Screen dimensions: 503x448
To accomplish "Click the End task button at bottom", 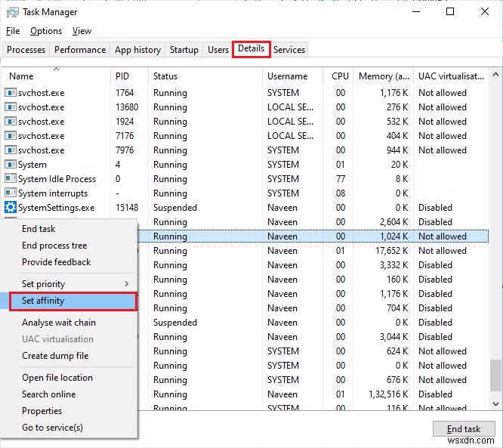I will (x=464, y=429).
